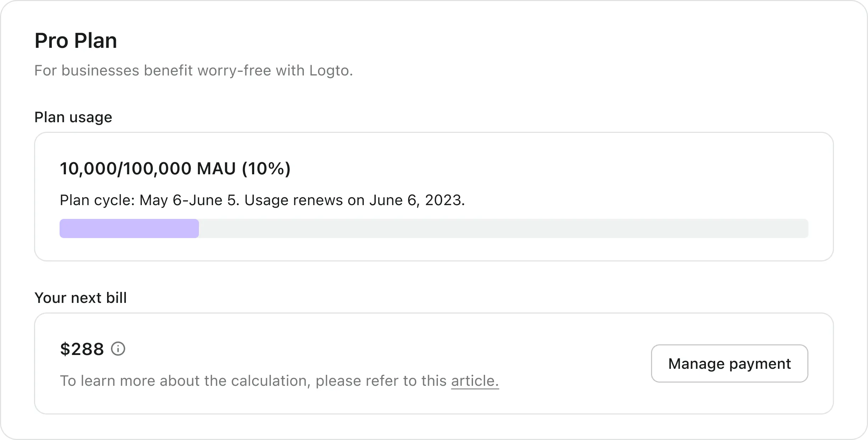Select the worry-free business description text
The width and height of the screenshot is (868, 440).
coord(193,70)
